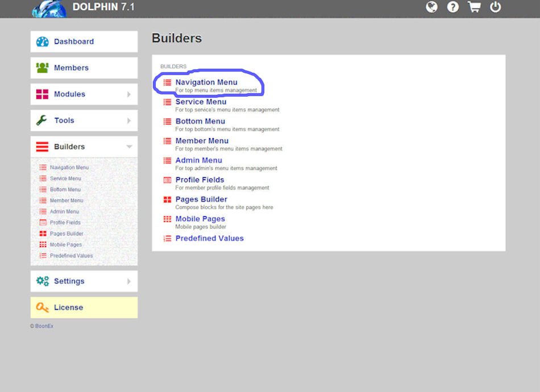The width and height of the screenshot is (540, 392).
Task: Click the DOLPHIN 7.1 header title
Action: pyautogui.click(x=103, y=7)
